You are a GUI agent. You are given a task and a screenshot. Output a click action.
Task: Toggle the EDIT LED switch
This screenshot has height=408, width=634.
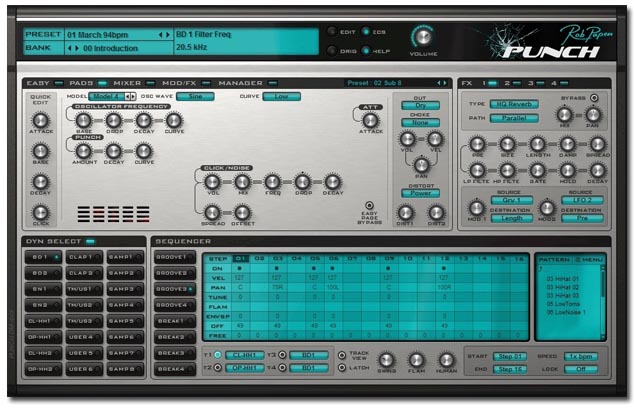click(x=332, y=32)
